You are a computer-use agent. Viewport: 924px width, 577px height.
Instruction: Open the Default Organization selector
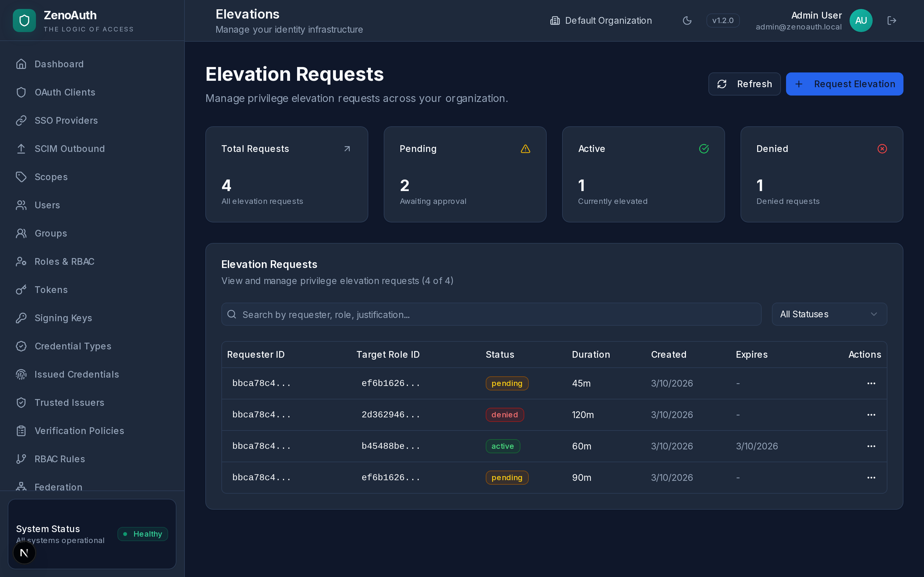point(601,21)
